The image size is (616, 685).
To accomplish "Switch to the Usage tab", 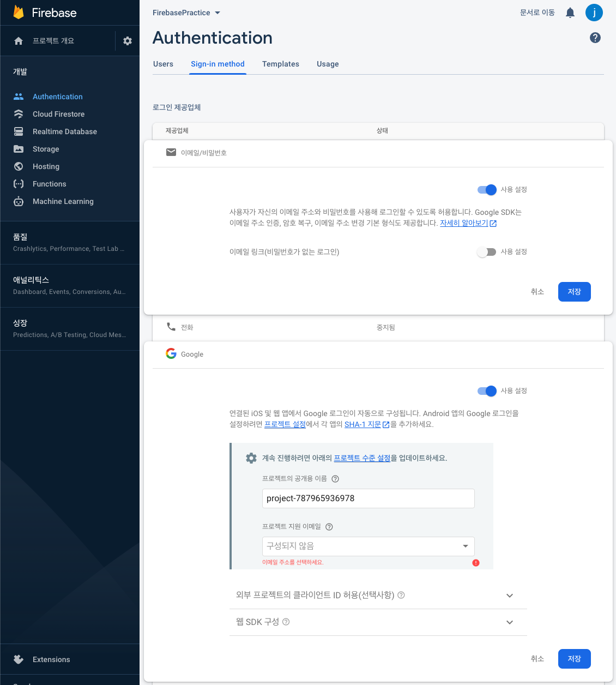I will 328,64.
